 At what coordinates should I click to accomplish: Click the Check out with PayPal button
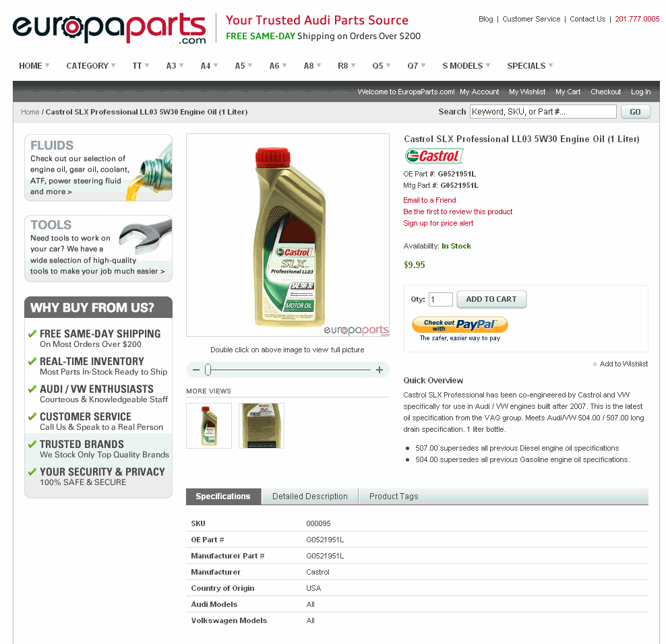pos(460,325)
